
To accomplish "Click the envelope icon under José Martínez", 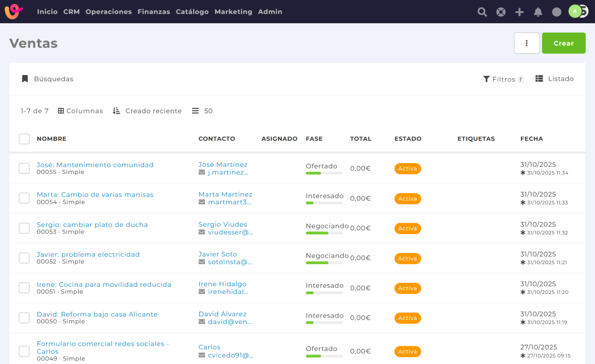I will 202,172.
